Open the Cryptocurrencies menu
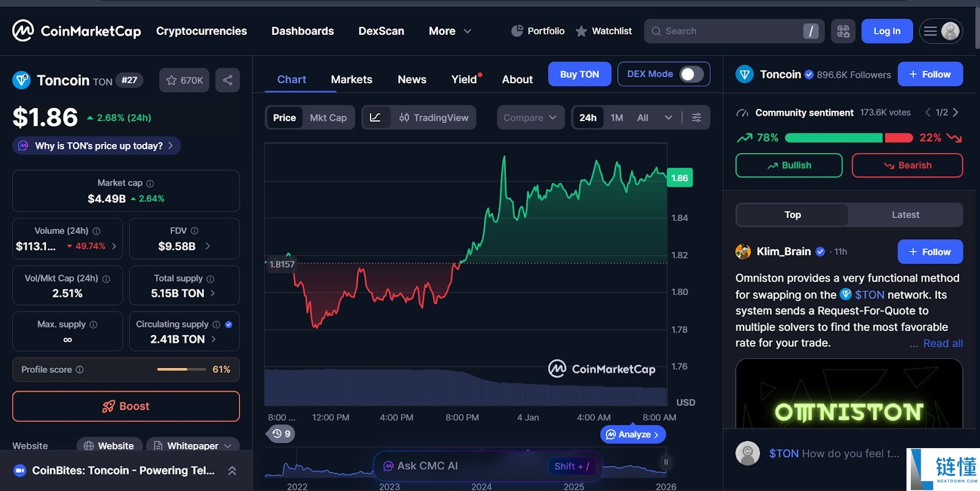The width and height of the screenshot is (980, 491). pos(202,31)
